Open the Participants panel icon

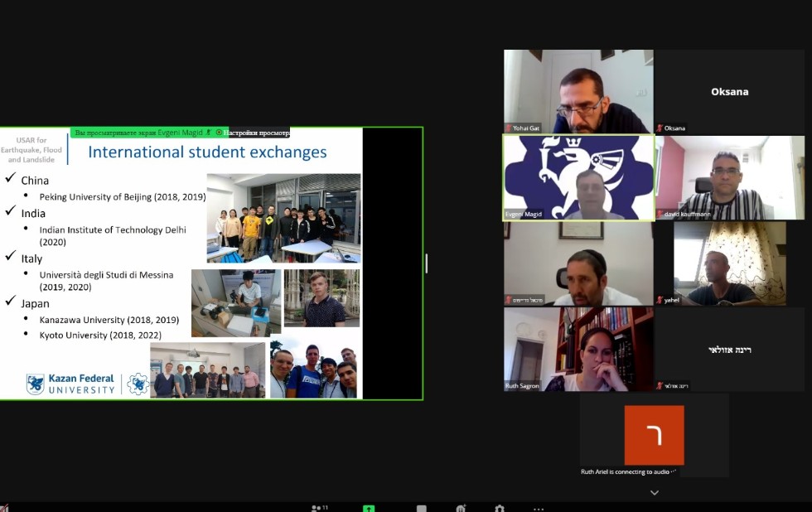coord(317,508)
